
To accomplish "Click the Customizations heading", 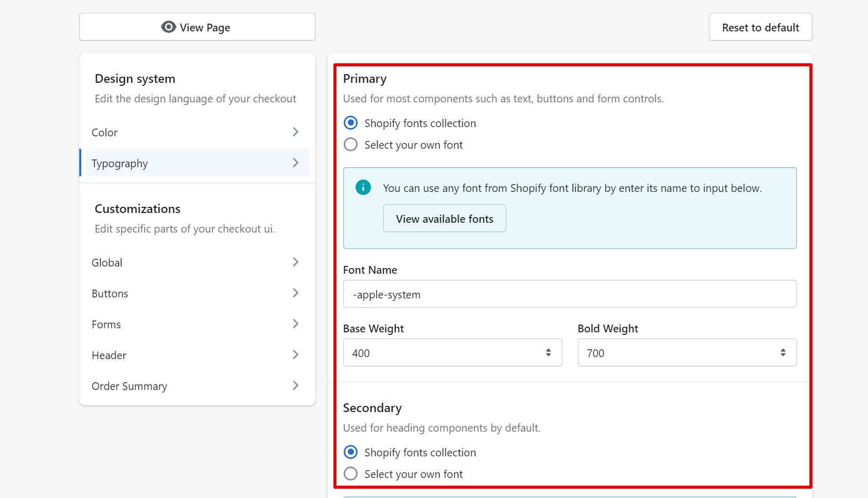I will [x=137, y=209].
